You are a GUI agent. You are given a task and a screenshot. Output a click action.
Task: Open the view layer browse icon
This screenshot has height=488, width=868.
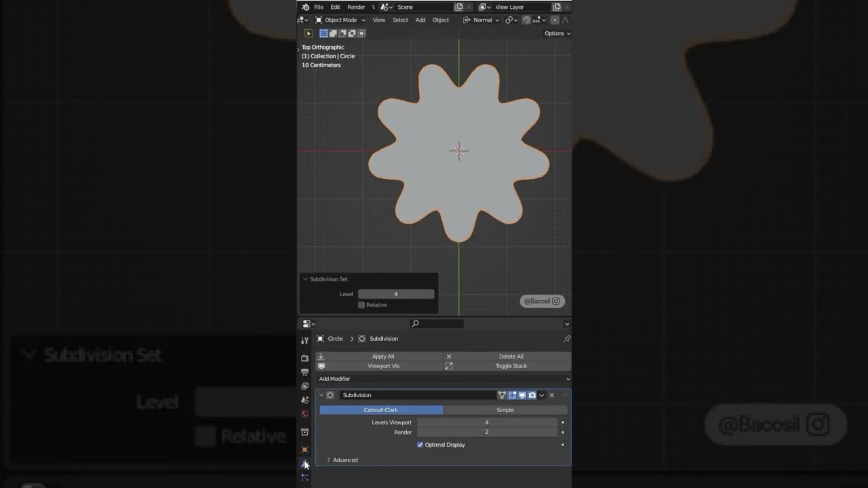485,7
